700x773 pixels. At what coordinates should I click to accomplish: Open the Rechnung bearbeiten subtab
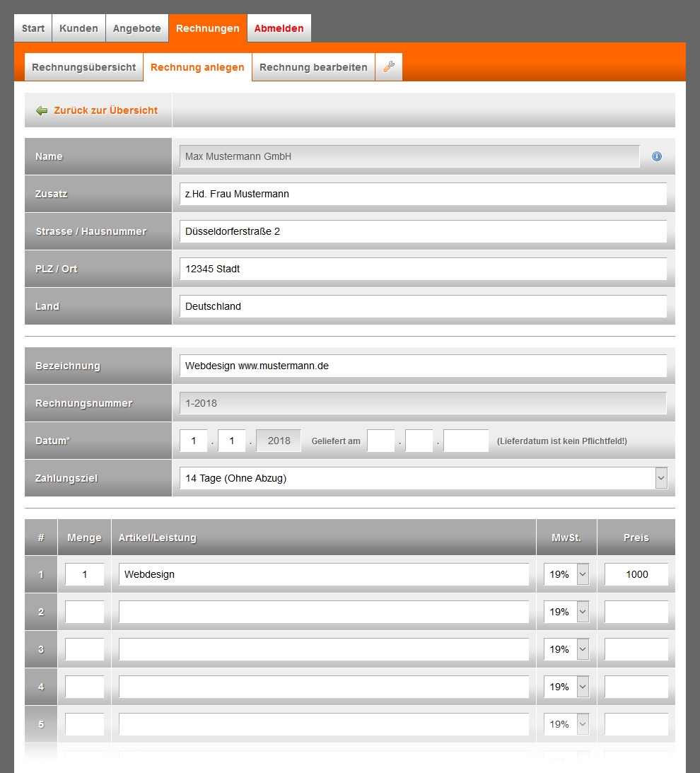tap(313, 67)
